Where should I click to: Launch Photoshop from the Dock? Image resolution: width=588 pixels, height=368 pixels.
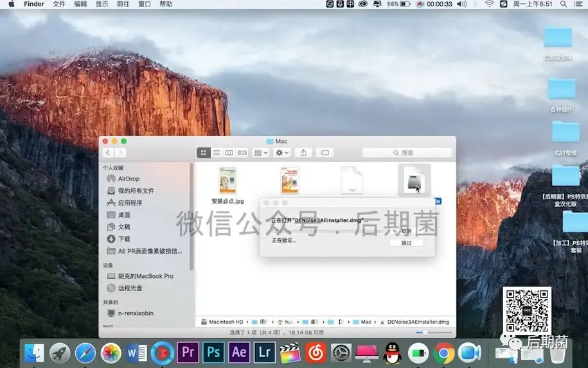pyautogui.click(x=213, y=353)
